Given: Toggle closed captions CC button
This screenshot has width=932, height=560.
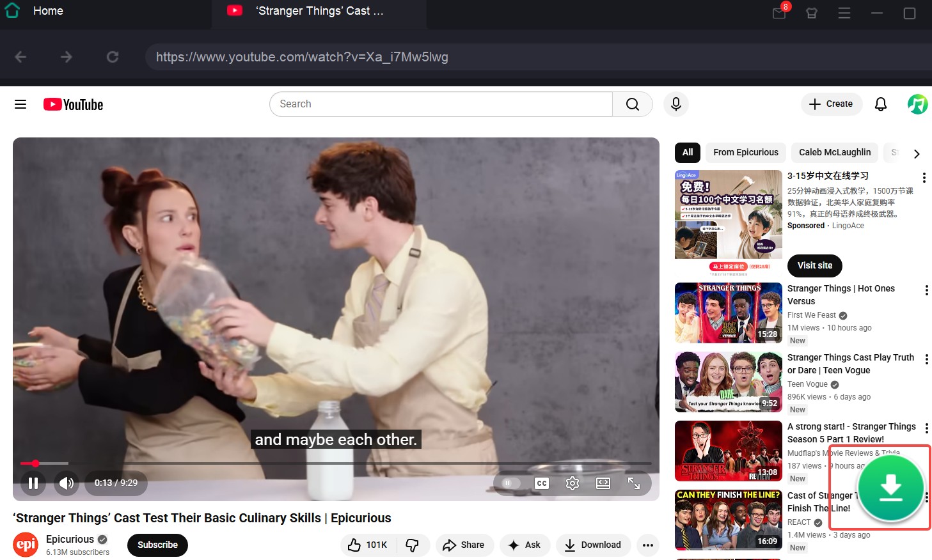Looking at the screenshot, I should pyautogui.click(x=542, y=483).
